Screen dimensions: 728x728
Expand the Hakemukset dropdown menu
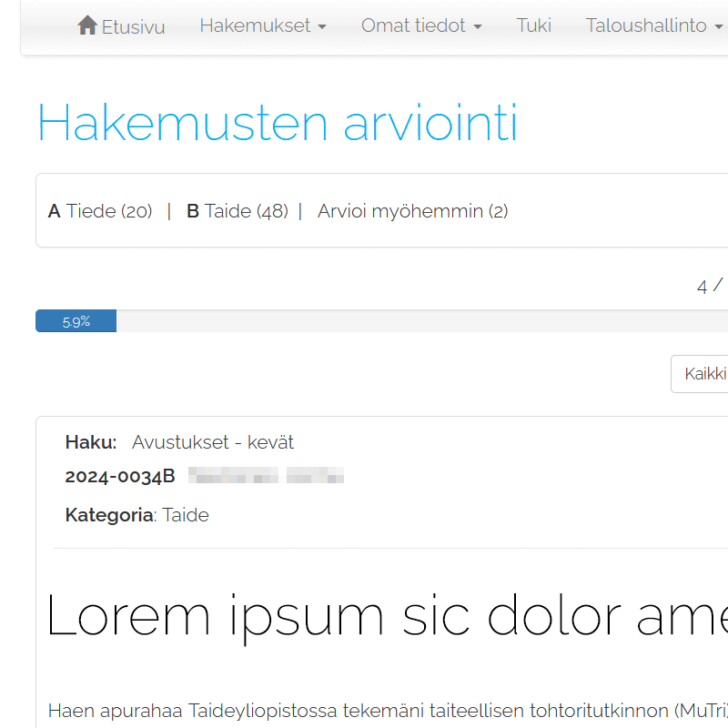tap(262, 25)
